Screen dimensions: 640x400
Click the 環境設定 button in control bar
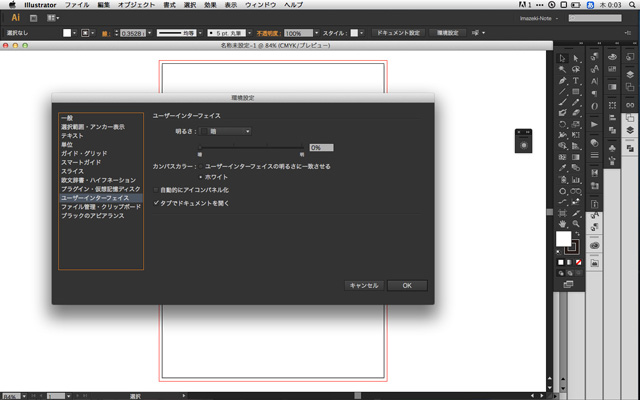tap(448, 33)
